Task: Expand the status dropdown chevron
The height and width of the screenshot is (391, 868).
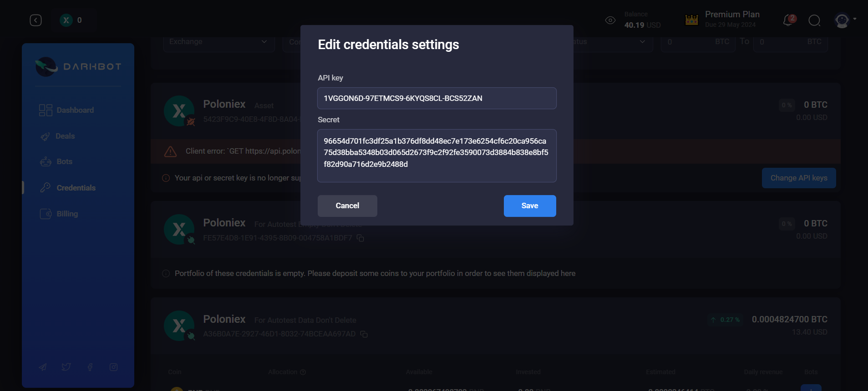Action: 642,41
